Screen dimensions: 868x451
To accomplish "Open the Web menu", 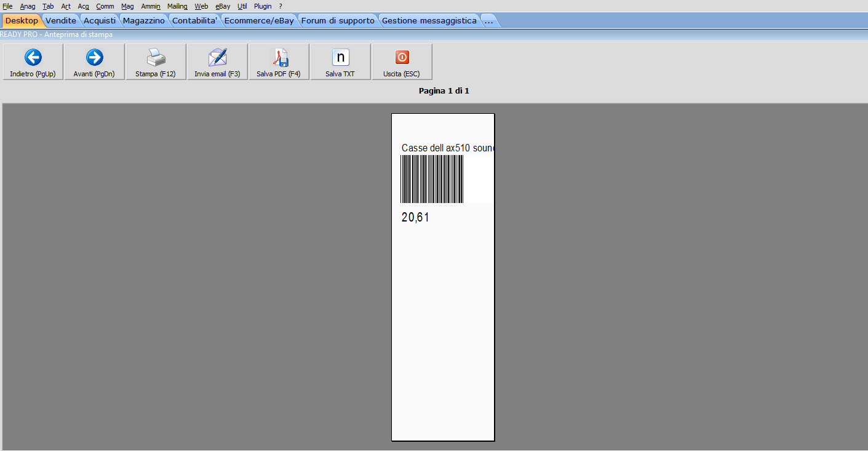I will 201,6.
